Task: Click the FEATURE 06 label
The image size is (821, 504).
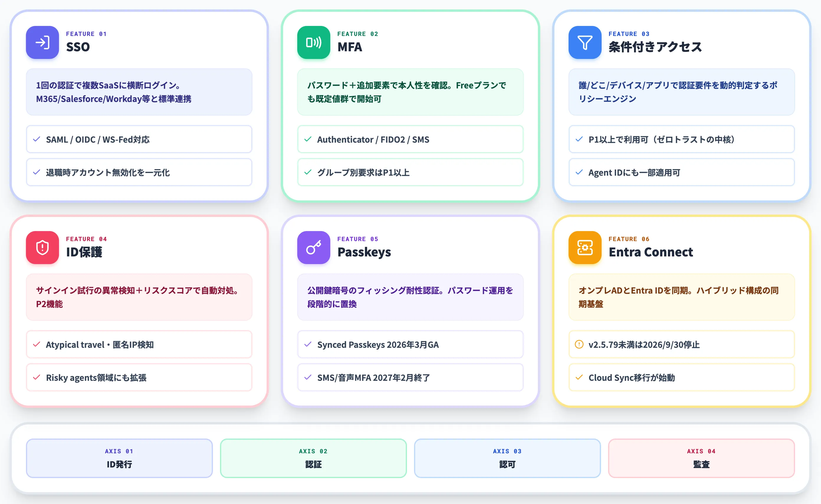Action: pos(629,239)
